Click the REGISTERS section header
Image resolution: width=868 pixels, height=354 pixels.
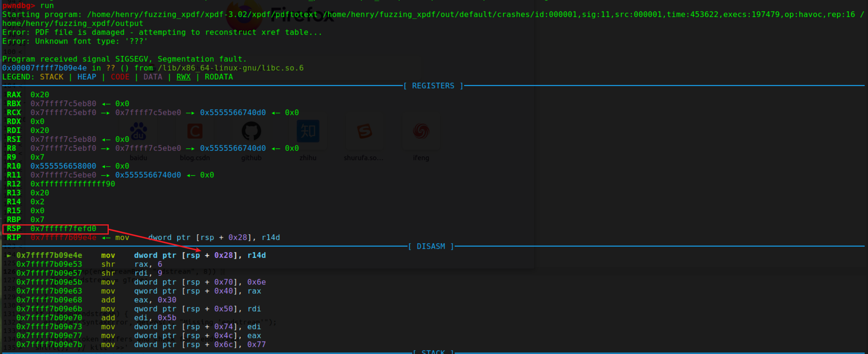[433, 86]
